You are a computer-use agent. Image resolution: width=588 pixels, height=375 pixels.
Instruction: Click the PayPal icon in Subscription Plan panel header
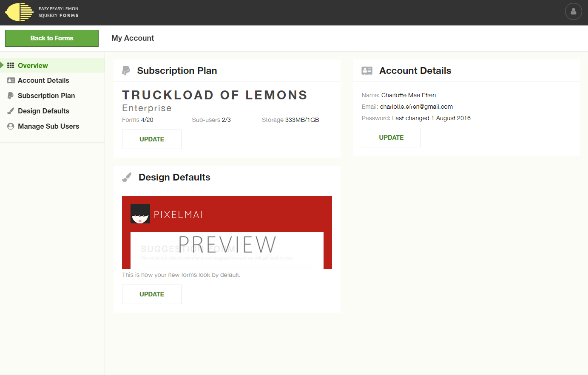click(x=126, y=70)
